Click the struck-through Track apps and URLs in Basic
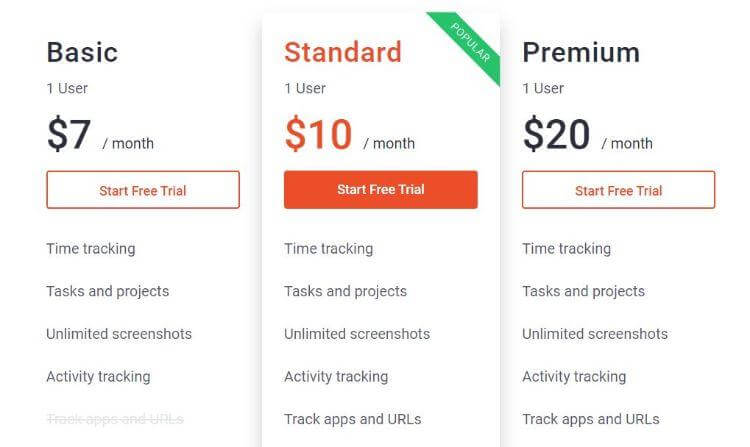Image resolution: width=750 pixels, height=447 pixels. coord(114,419)
